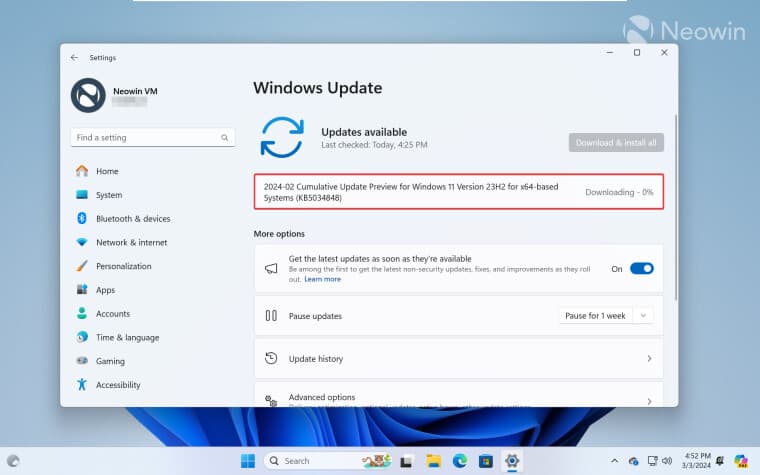Viewport: 760px width, 475px height.
Task: Open the Accounts category
Action: tap(113, 314)
